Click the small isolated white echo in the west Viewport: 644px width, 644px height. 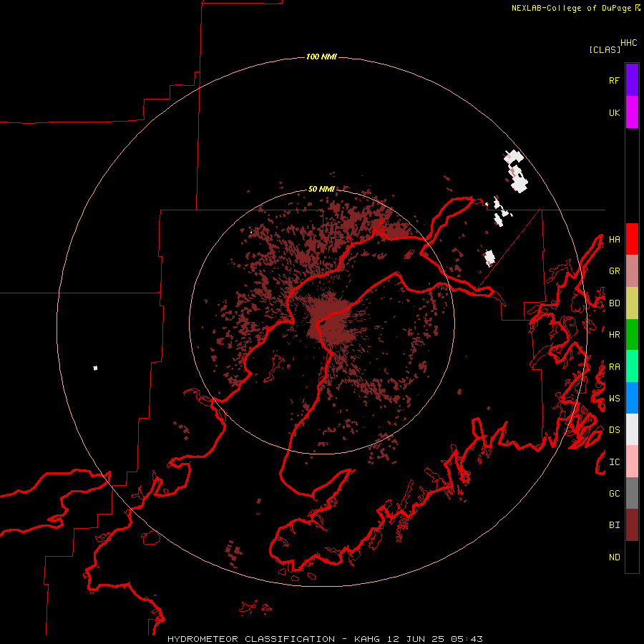coord(95,368)
